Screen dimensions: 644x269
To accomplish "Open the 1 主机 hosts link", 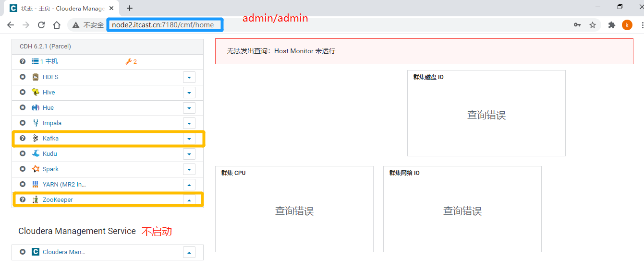I will 49,62.
